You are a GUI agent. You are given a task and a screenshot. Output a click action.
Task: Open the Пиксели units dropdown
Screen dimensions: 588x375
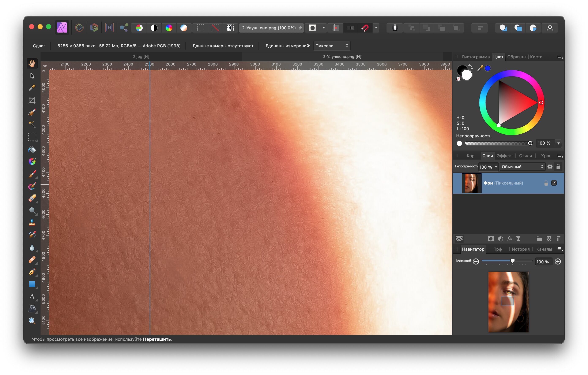click(x=332, y=46)
